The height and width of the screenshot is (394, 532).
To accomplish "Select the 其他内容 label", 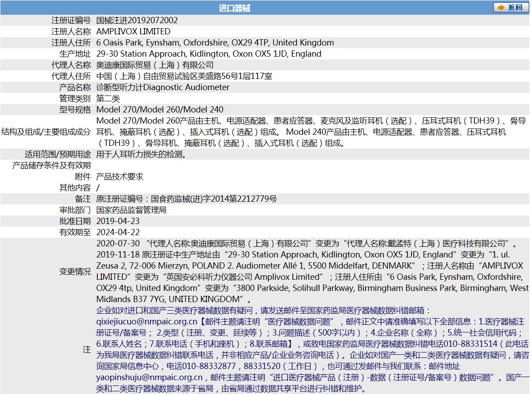I will [75, 188].
